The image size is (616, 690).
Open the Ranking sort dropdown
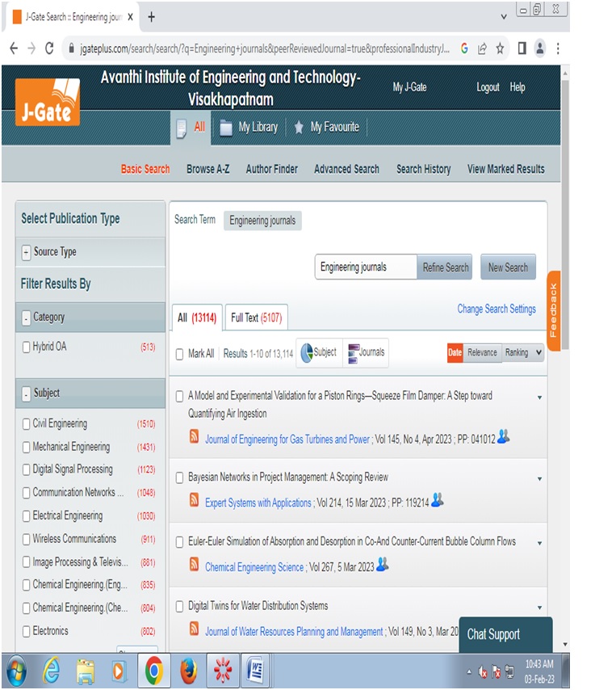click(x=522, y=353)
